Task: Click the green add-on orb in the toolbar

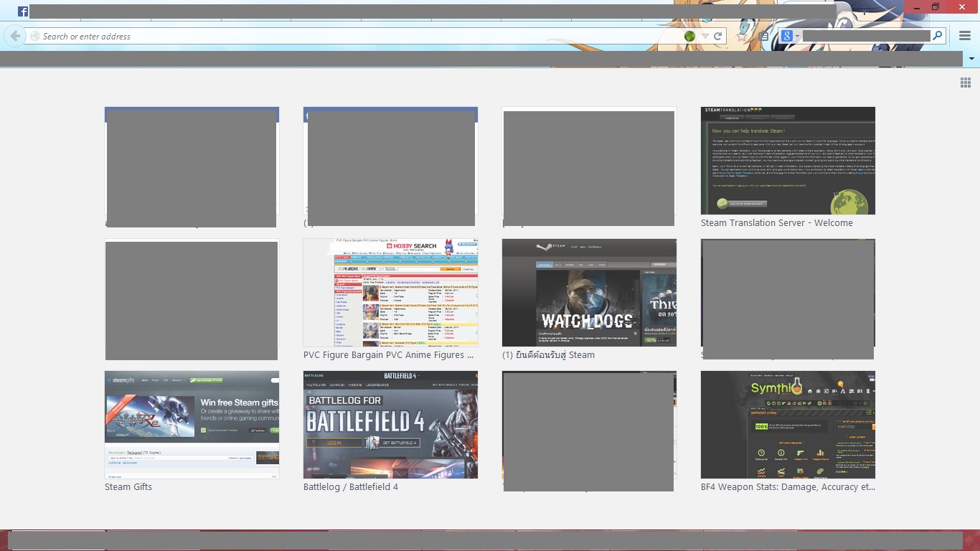Action: tap(689, 36)
